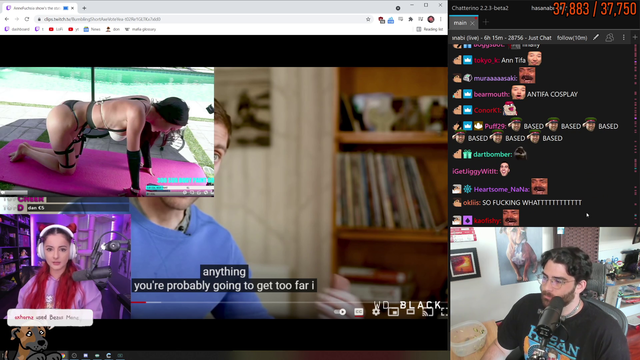640x360 pixels.
Task: Click username dartbomber in chat
Action: [x=493, y=154]
